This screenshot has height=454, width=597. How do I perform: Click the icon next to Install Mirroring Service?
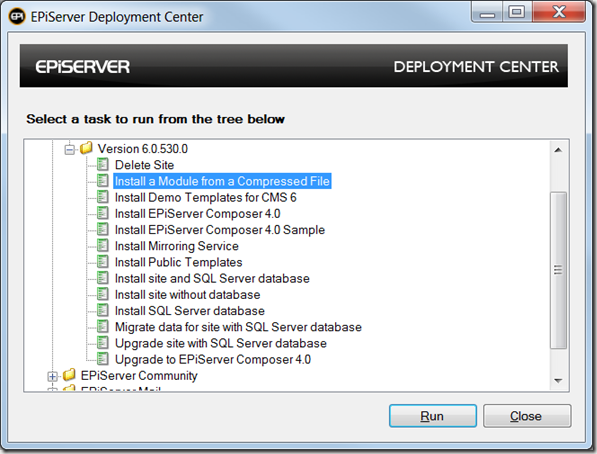[x=102, y=246]
